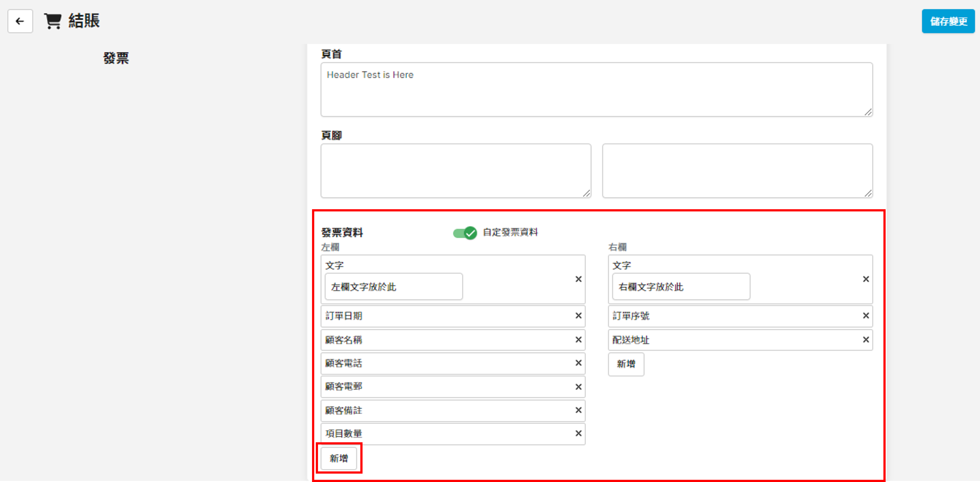The image size is (980, 482).
Task: Remove the 訂單日期 row
Action: coord(578,316)
